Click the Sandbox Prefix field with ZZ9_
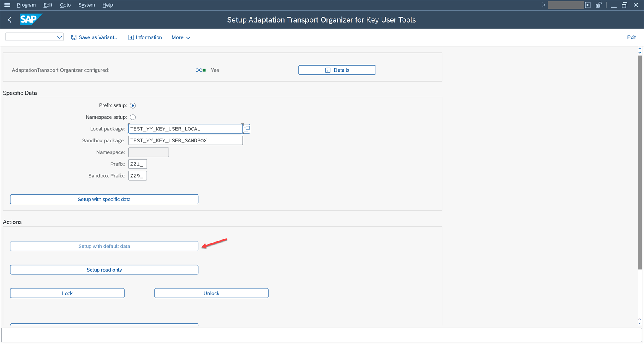Viewport: 644px width, 344px height. coord(138,175)
